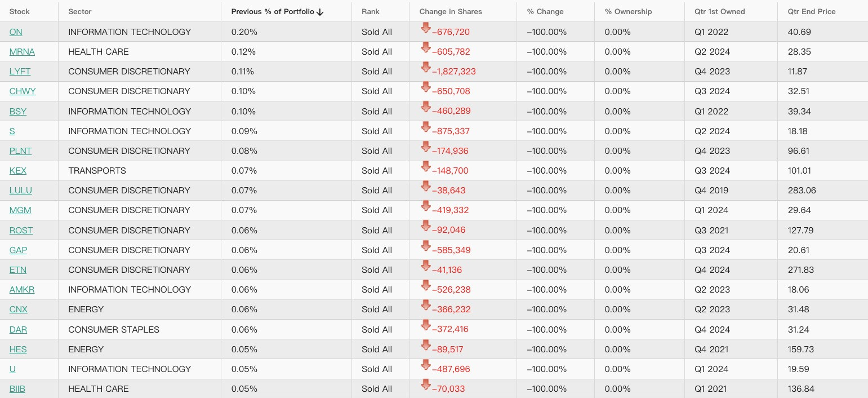Click the % Ownership column header

628,11
